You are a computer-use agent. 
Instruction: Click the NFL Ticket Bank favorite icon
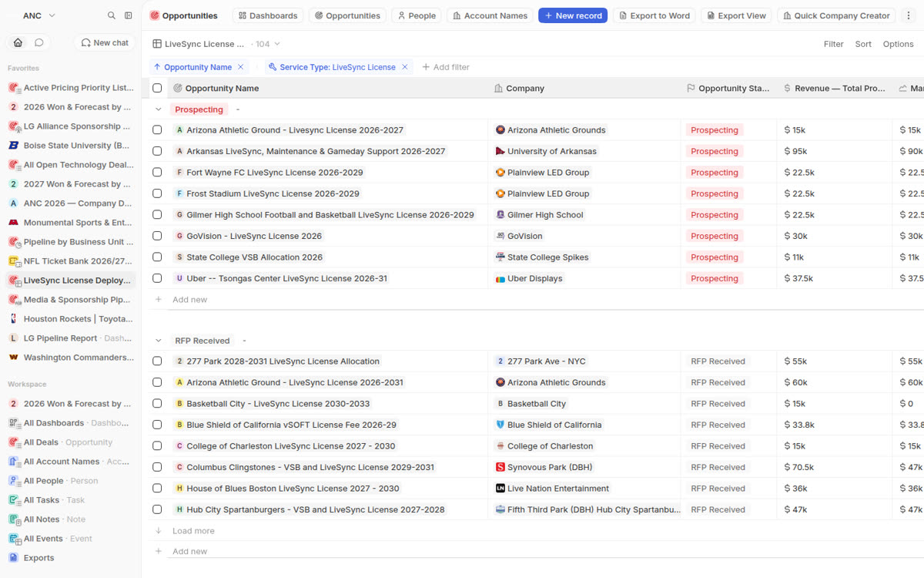(x=13, y=260)
